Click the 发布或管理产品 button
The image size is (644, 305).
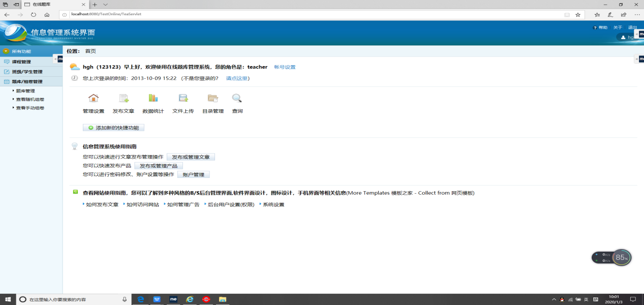coord(159,166)
